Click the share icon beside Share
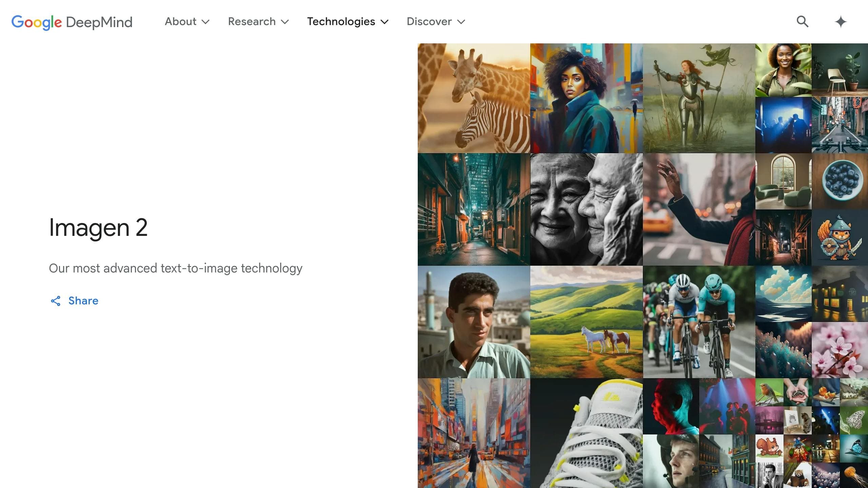The height and width of the screenshot is (488, 868). 56,301
